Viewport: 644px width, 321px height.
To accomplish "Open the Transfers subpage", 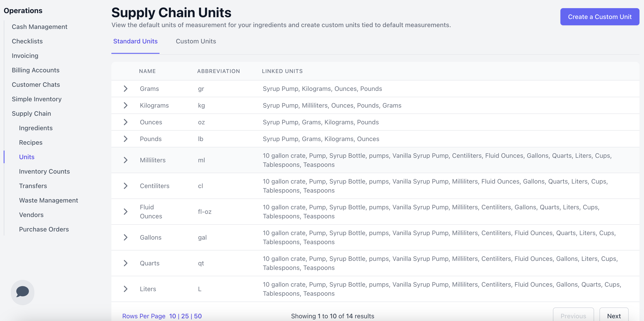I will (x=33, y=186).
